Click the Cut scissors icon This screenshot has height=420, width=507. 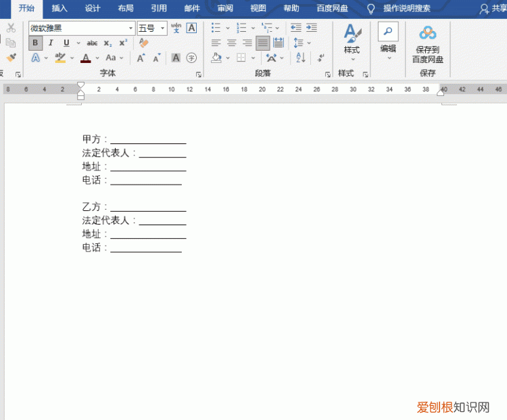[11, 28]
